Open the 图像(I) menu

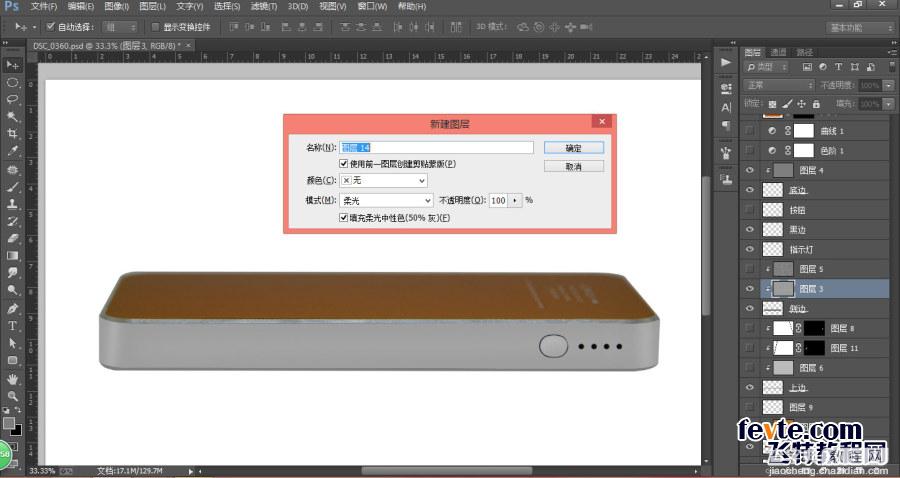[117, 7]
